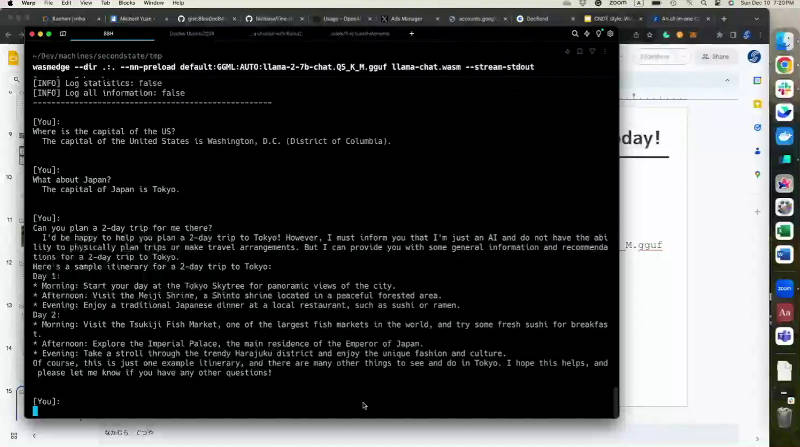This screenshot has height=447, width=800.
Task: Open Chrome from the Dock
Action: click(785, 65)
